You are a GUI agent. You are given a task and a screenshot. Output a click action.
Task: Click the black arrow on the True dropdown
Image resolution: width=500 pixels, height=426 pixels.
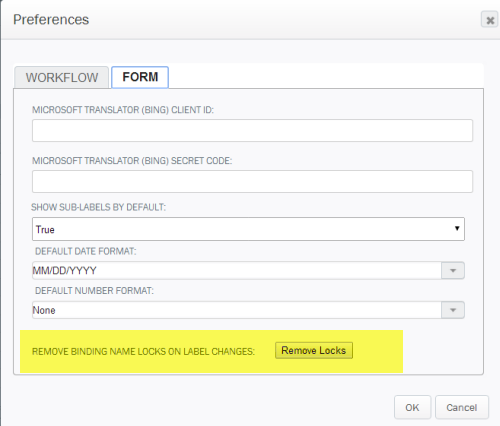(x=457, y=228)
